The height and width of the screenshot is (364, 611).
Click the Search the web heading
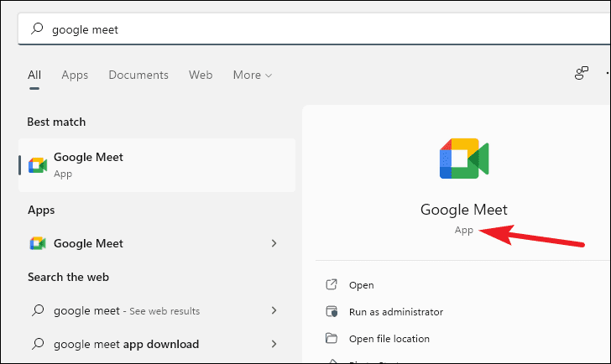pos(68,277)
